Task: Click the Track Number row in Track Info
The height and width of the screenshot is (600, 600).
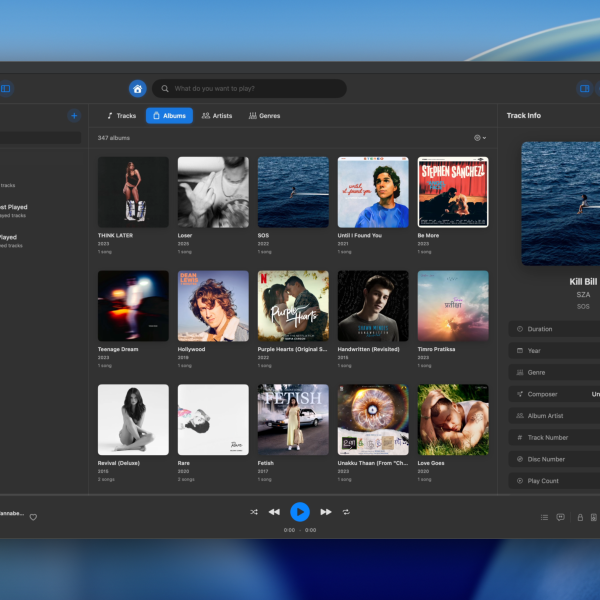Action: [x=554, y=437]
